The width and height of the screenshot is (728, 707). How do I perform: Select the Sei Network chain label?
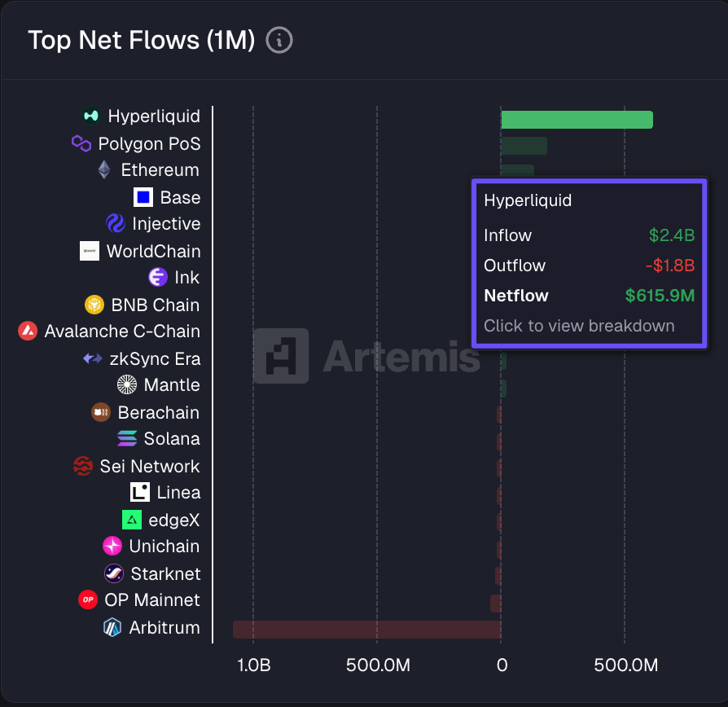coord(149,466)
